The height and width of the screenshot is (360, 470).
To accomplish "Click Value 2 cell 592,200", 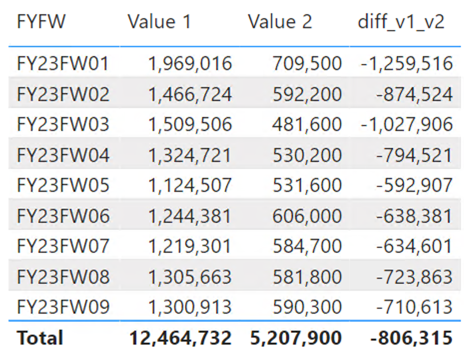I will pos(307,94).
